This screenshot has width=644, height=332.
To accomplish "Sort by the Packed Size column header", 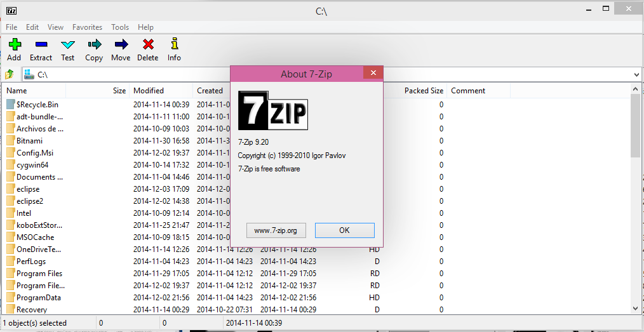I will coord(415,91).
